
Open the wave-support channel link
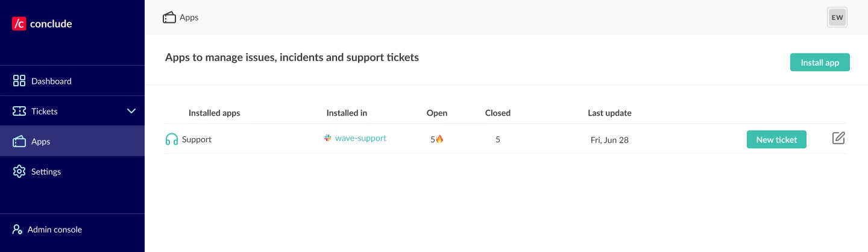[360, 138]
